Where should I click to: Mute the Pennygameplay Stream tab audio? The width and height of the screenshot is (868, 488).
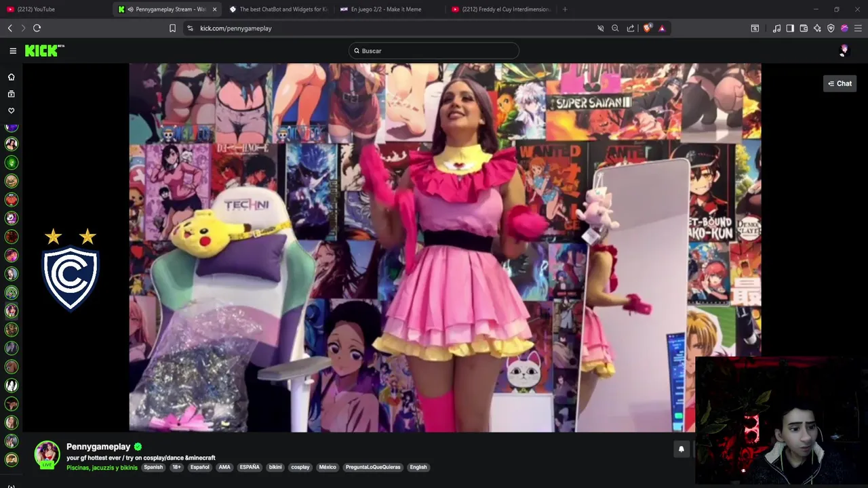130,9
